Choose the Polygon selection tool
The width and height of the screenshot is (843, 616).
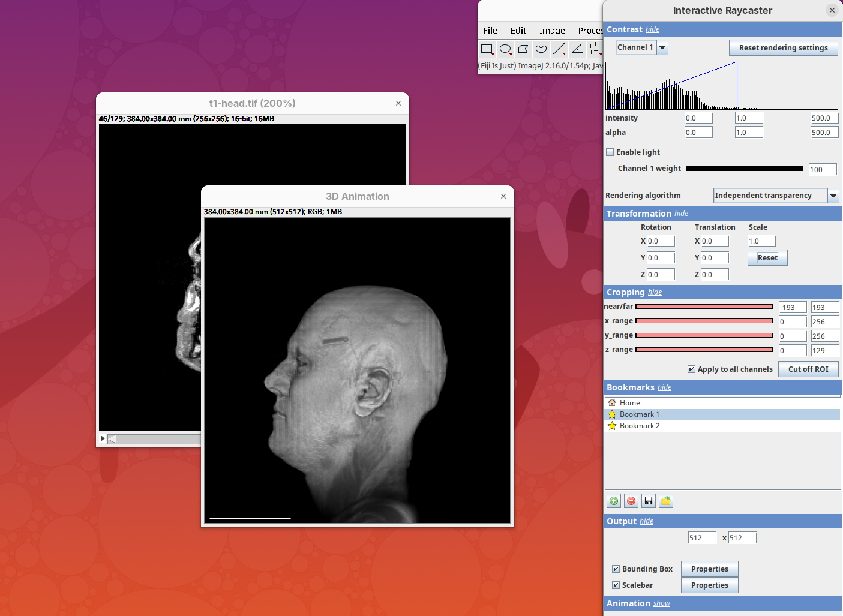(x=523, y=49)
